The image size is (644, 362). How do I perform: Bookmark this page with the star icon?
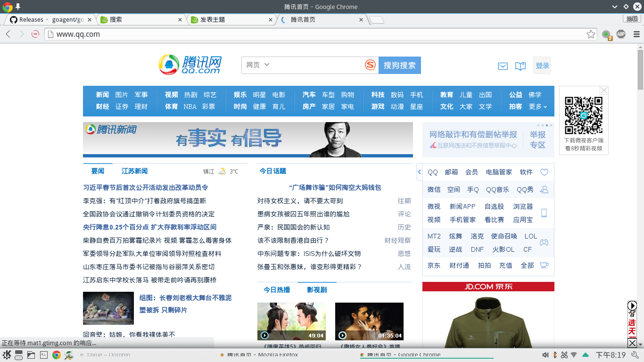[x=591, y=34]
